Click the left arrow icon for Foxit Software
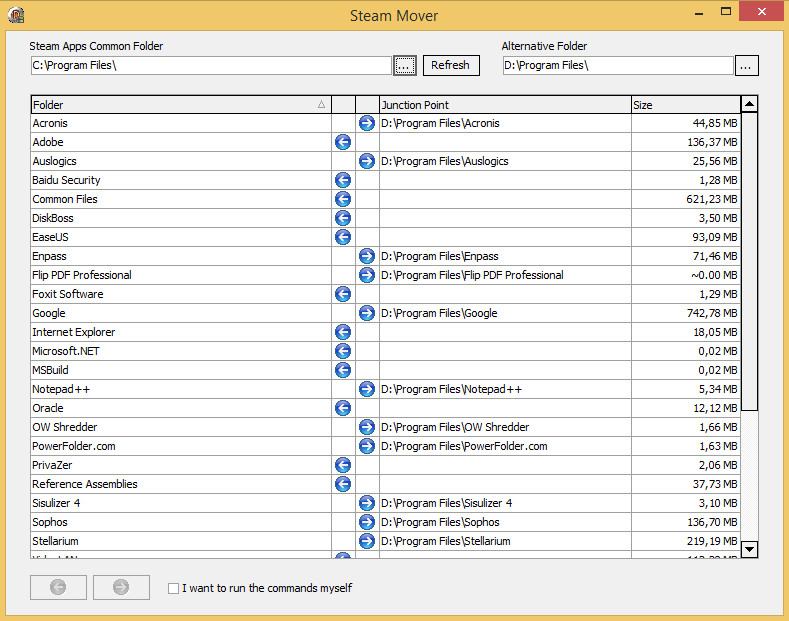Image resolution: width=789 pixels, height=621 pixels. pyautogui.click(x=343, y=294)
